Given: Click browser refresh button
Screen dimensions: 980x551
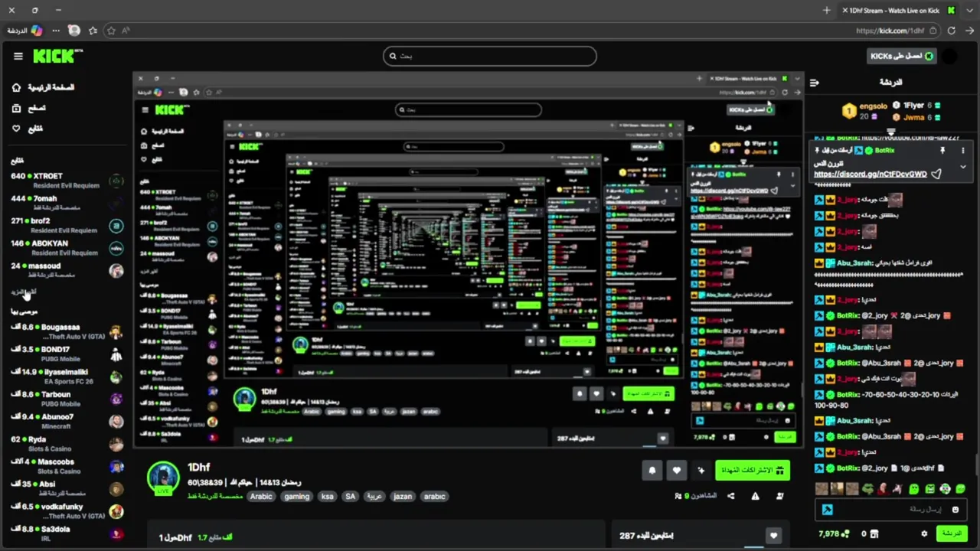Looking at the screenshot, I should coord(951,31).
